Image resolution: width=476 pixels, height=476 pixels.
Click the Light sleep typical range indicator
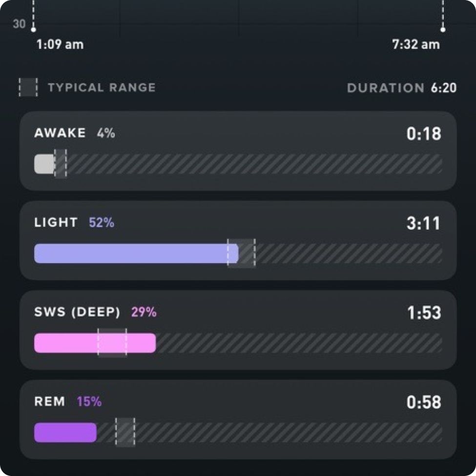[241, 253]
